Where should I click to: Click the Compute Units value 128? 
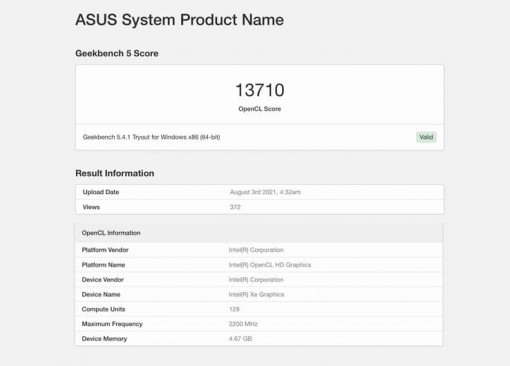pyautogui.click(x=234, y=309)
